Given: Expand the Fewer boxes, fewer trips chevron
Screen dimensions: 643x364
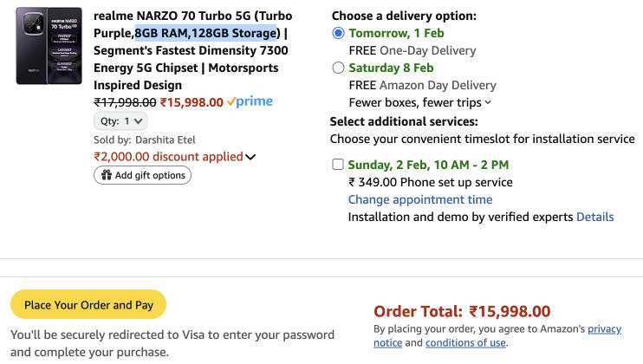Looking at the screenshot, I should (488, 102).
